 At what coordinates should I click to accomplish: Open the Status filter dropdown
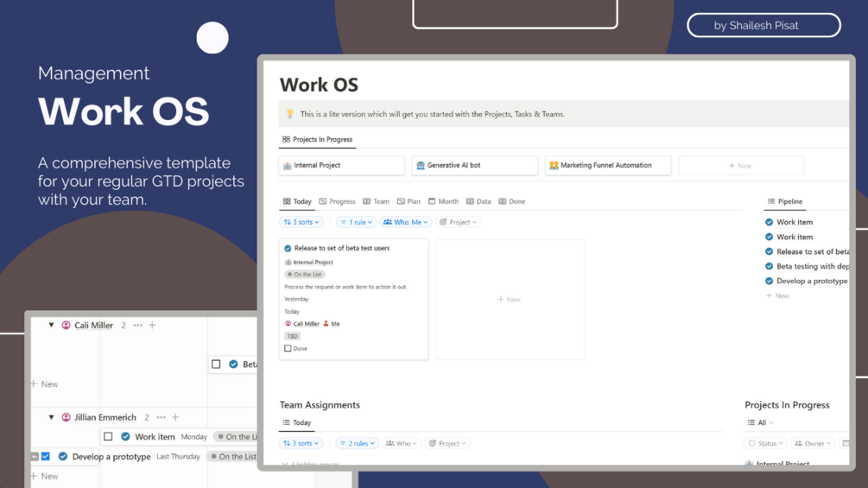click(x=765, y=443)
